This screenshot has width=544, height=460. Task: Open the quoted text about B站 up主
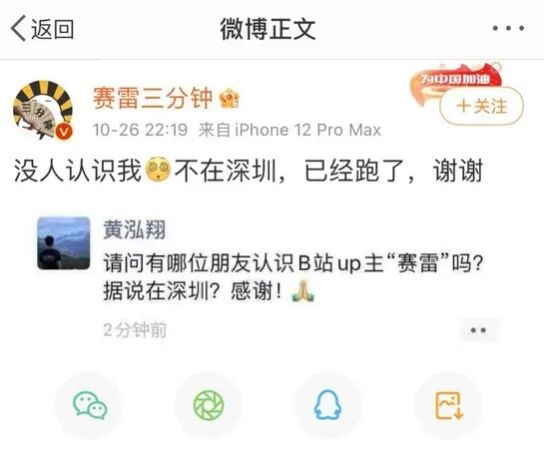[x=293, y=277]
